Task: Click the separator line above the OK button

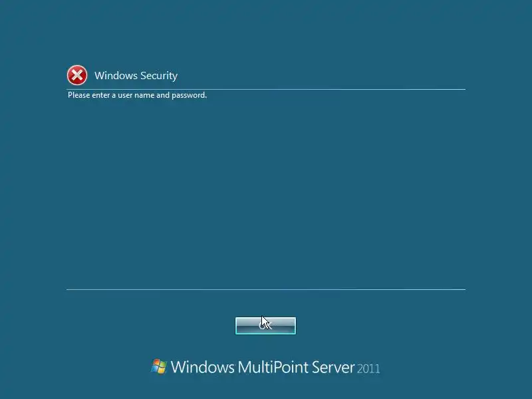Action: (266, 289)
